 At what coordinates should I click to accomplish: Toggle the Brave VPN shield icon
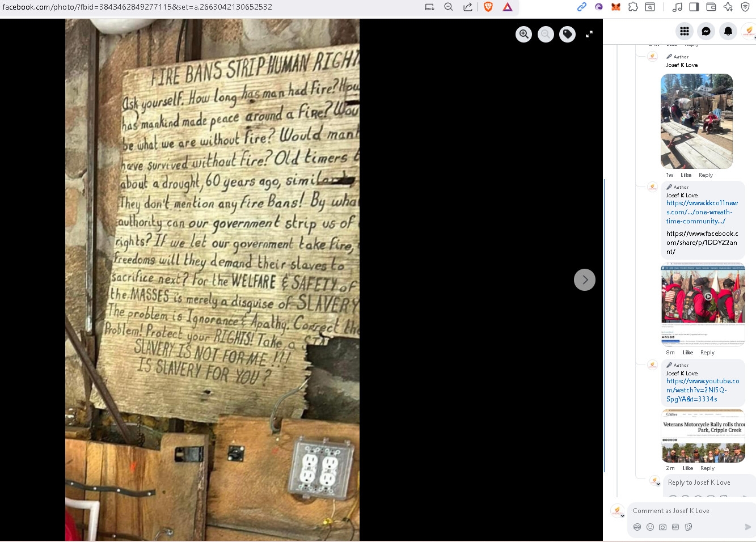click(x=745, y=7)
